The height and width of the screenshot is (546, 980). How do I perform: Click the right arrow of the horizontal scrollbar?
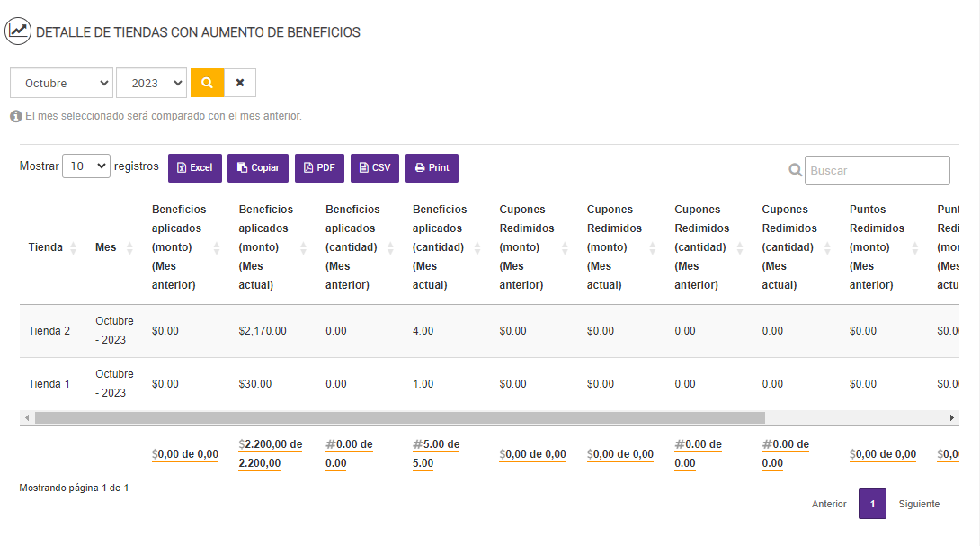tap(952, 418)
